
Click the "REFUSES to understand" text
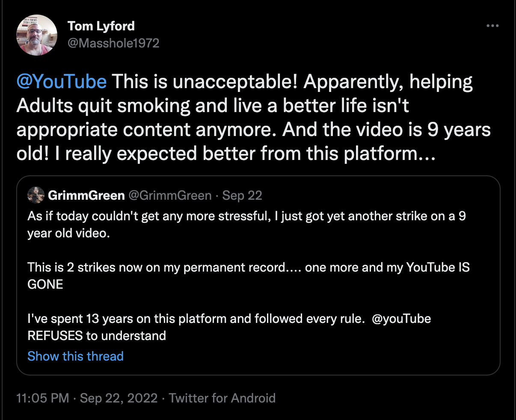(x=97, y=335)
